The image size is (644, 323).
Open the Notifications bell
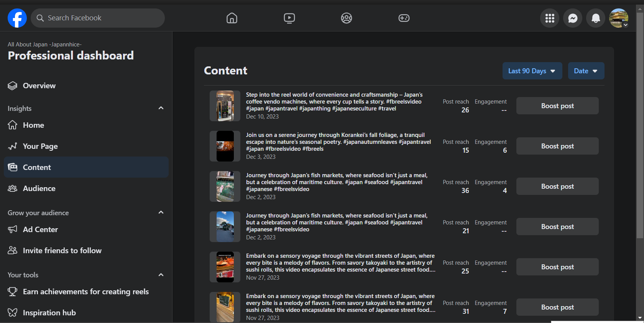(596, 18)
